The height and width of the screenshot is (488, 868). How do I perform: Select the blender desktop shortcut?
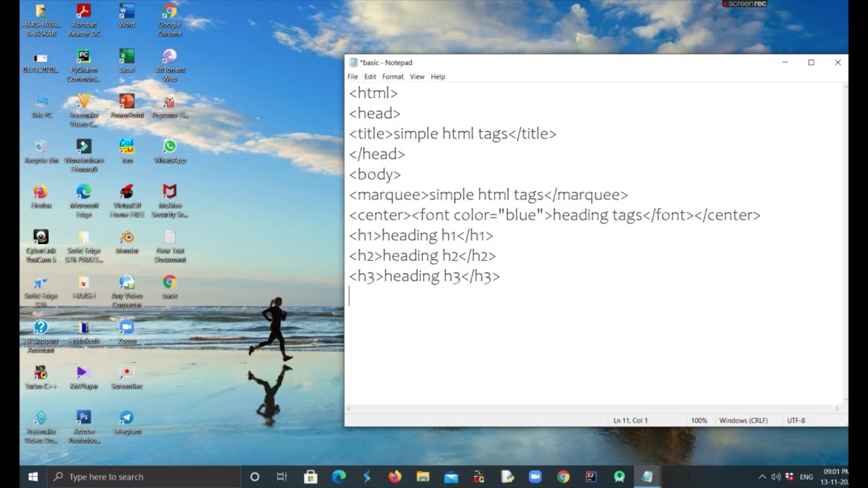tap(127, 241)
